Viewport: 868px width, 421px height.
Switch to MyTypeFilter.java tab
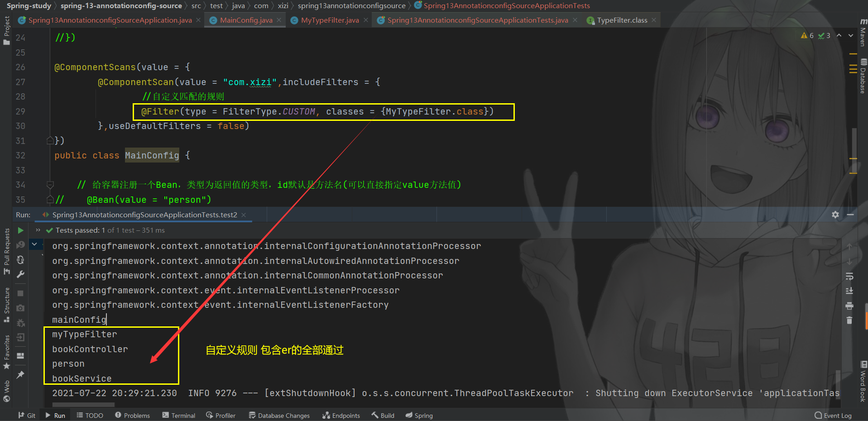330,20
